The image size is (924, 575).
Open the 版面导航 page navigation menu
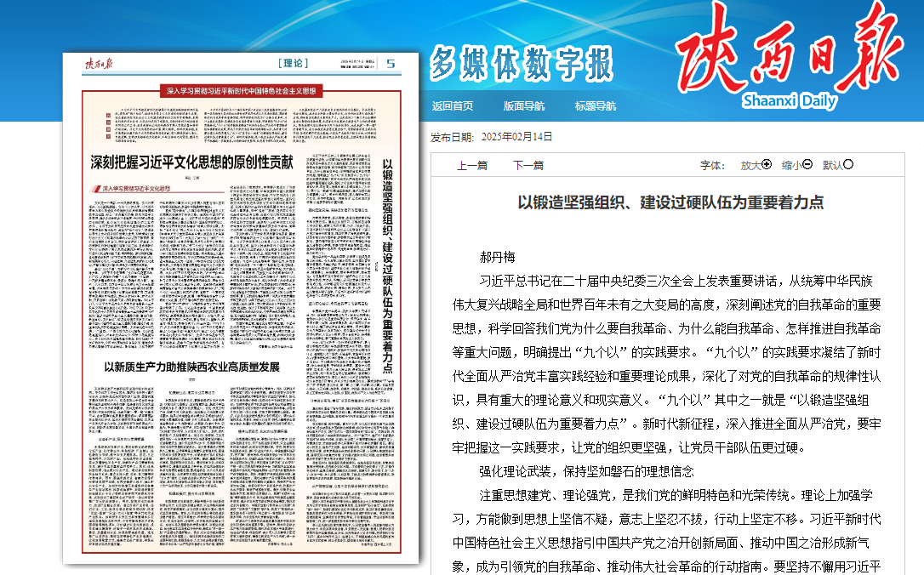click(x=524, y=106)
